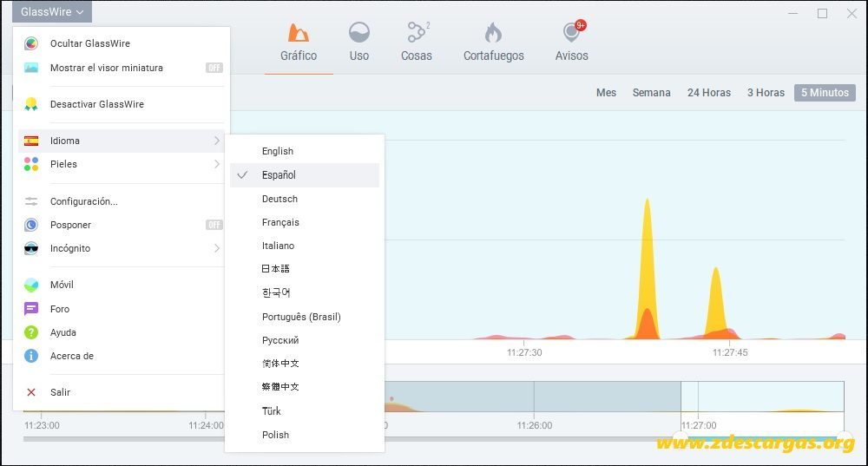Open the Cortafuegos flame icon
Image resolution: width=868 pixels, height=466 pixels.
493,33
